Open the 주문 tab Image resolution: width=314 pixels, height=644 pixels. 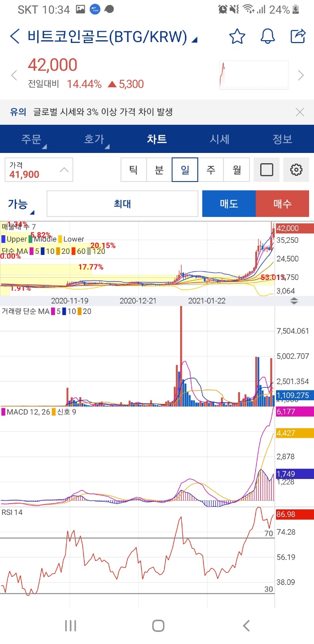click(x=31, y=139)
